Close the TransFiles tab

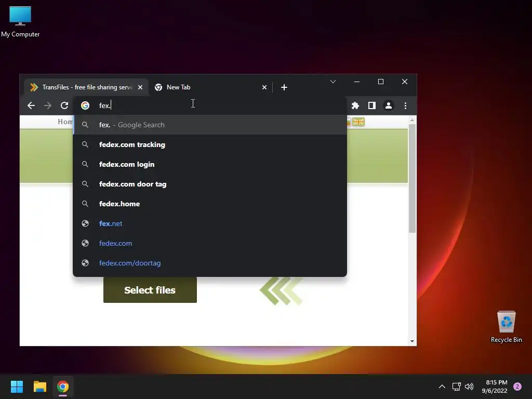pyautogui.click(x=140, y=87)
